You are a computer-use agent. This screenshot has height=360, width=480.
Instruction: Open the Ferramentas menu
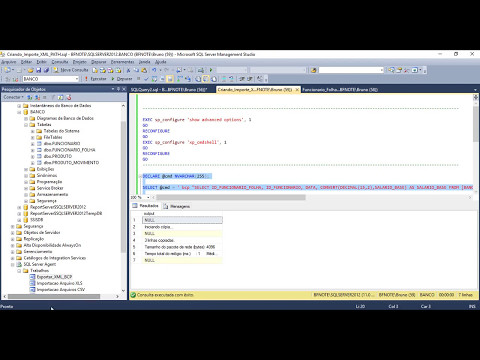coord(122,62)
